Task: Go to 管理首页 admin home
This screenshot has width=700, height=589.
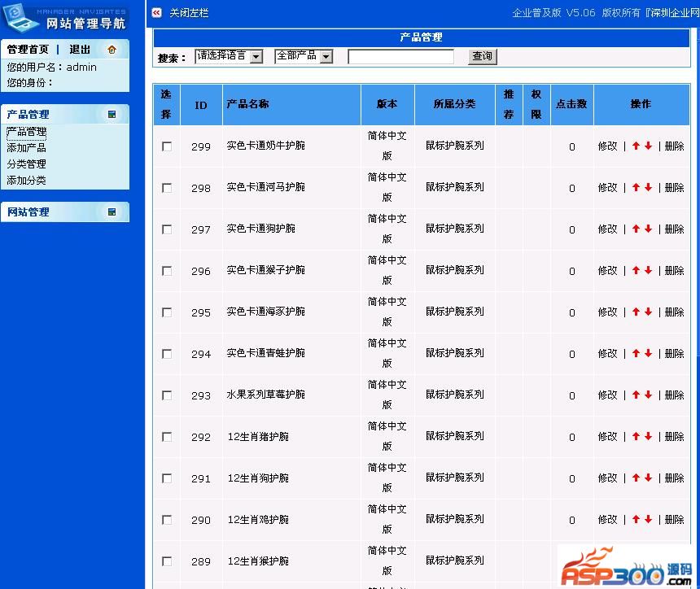Action: 28,50
